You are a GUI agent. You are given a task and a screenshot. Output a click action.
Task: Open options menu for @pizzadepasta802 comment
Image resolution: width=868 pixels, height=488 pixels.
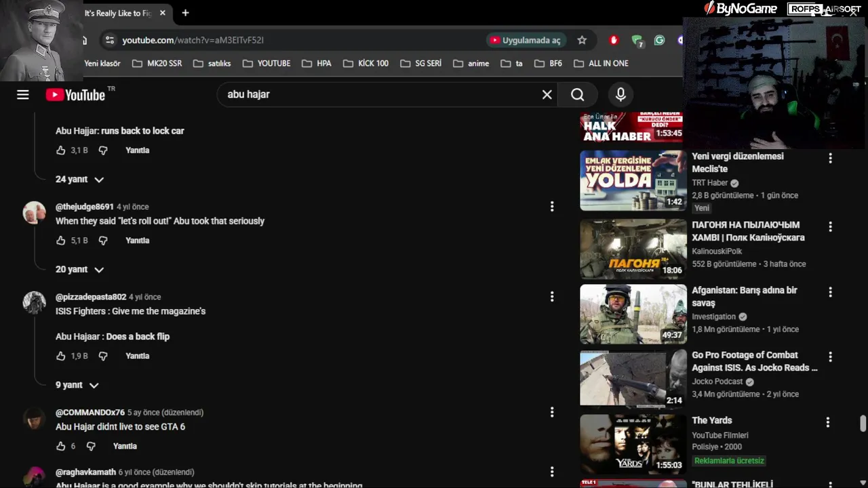pos(552,296)
